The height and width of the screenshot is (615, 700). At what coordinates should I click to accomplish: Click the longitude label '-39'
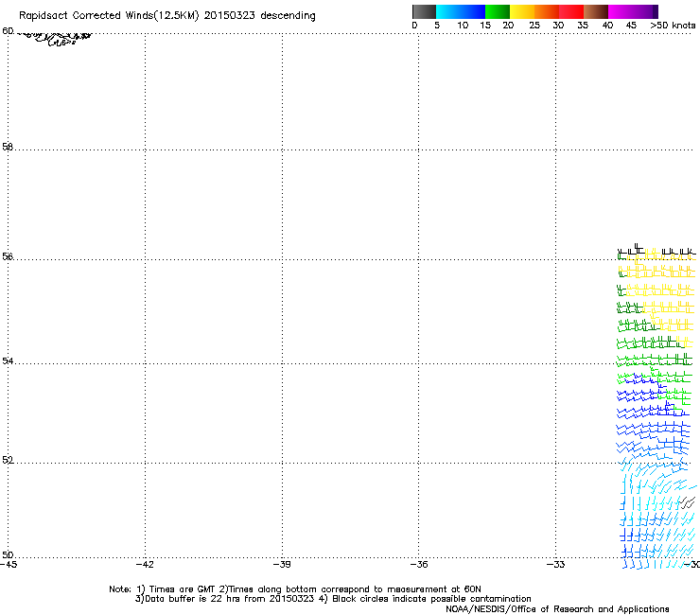pos(282,565)
